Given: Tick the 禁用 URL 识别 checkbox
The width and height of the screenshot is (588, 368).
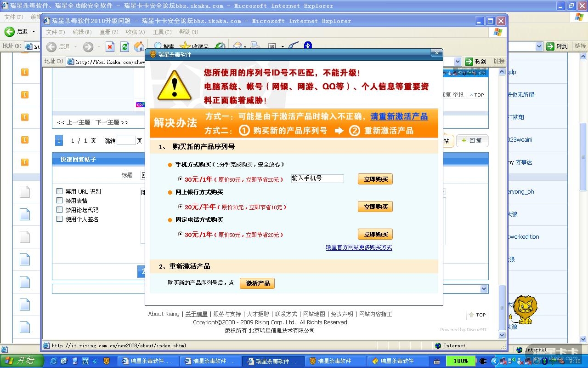Looking at the screenshot, I should click(x=59, y=191).
